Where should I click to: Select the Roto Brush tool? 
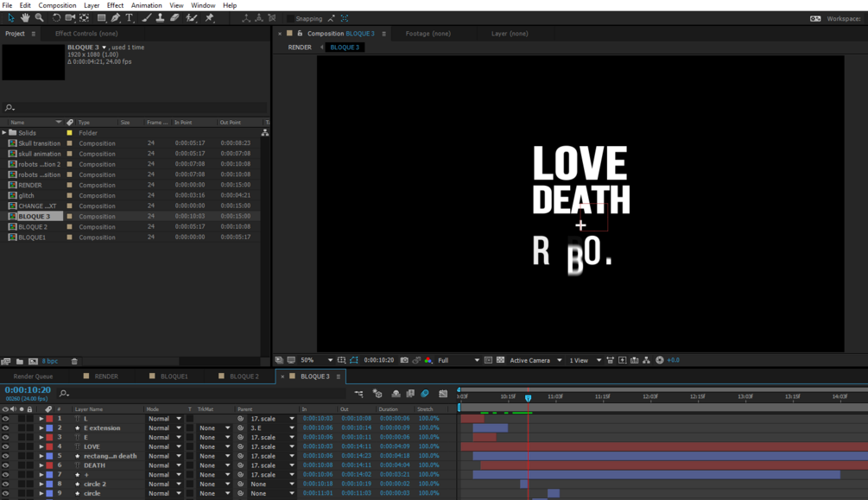pos(192,18)
